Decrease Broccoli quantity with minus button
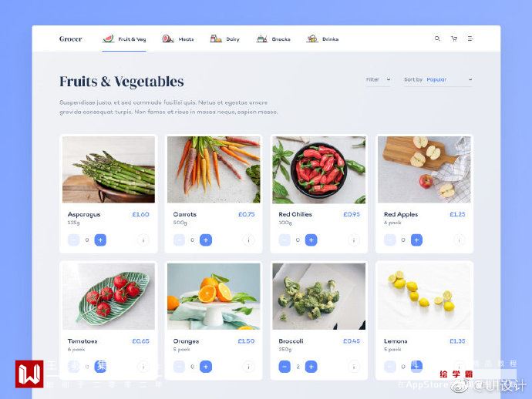This screenshot has width=532, height=399. 285,367
